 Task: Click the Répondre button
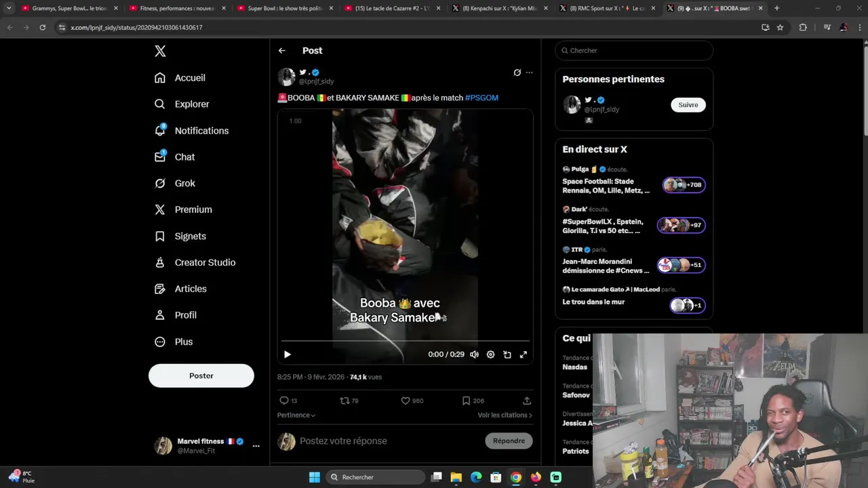click(x=509, y=441)
